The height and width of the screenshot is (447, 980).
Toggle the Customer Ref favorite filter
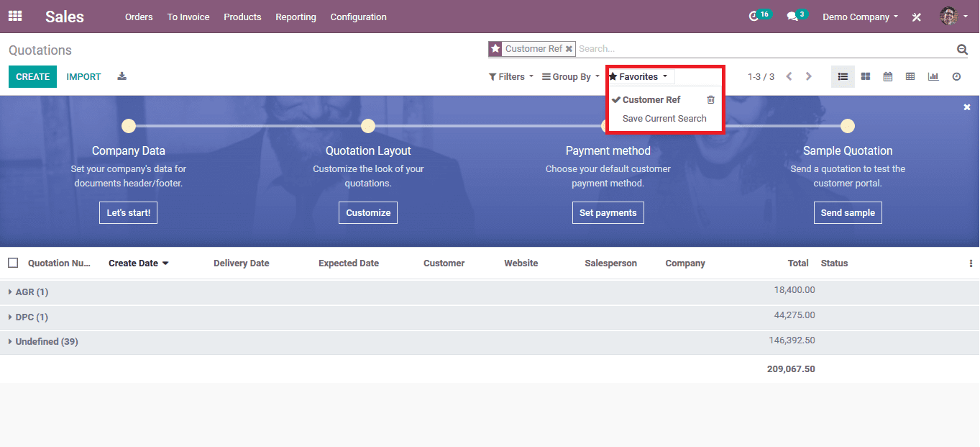pos(651,100)
